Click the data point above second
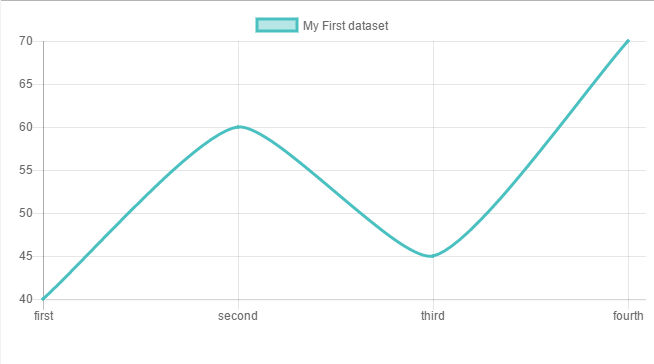 point(239,127)
